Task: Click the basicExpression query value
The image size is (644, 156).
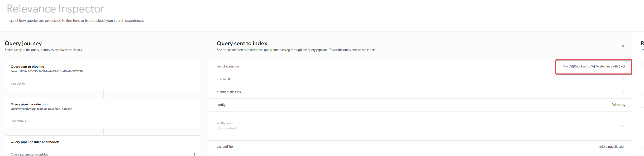Action: pos(594,67)
